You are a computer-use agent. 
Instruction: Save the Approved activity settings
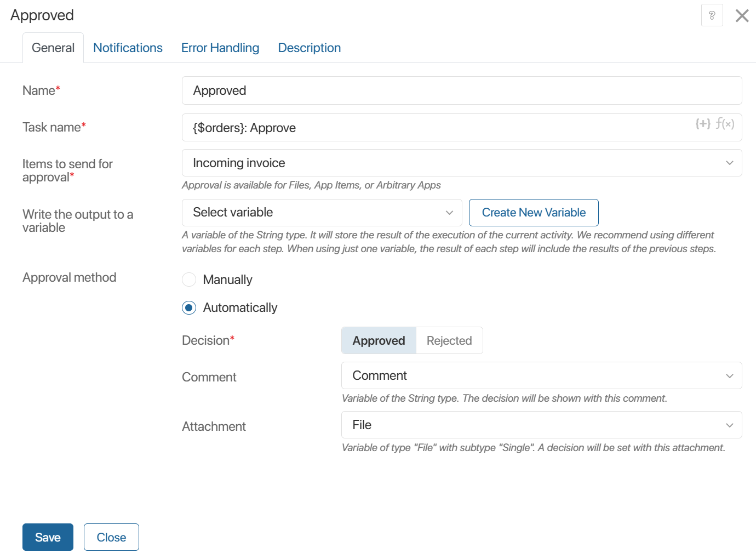tap(48, 537)
